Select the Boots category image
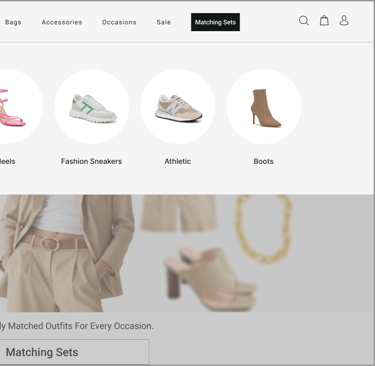375x366 pixels. pyautogui.click(x=264, y=107)
